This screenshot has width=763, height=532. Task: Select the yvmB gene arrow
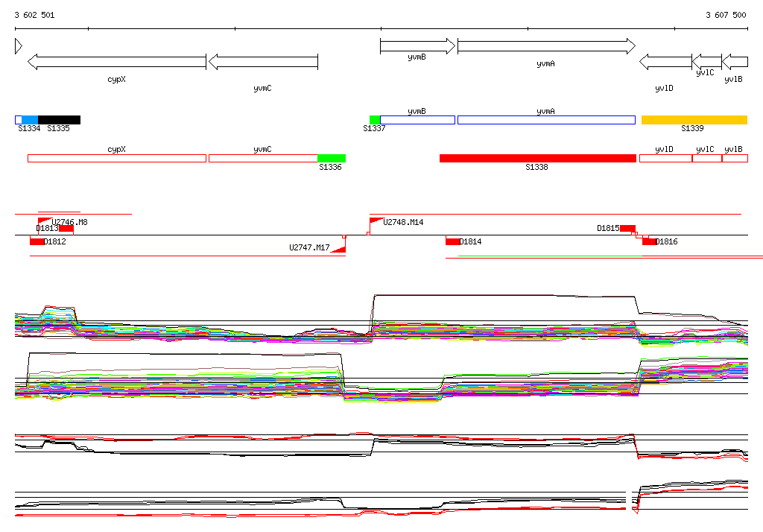pyautogui.click(x=417, y=46)
